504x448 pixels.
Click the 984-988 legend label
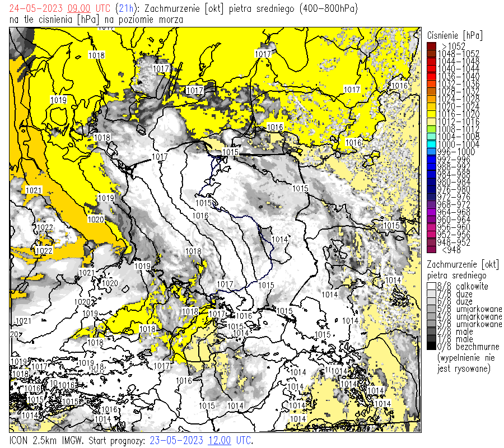pos(453,175)
